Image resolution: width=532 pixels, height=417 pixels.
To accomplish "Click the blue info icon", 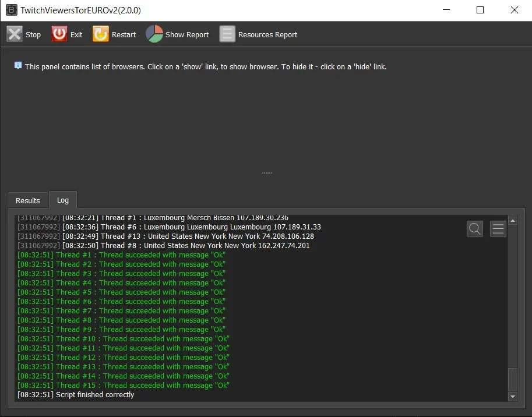I will [18, 65].
